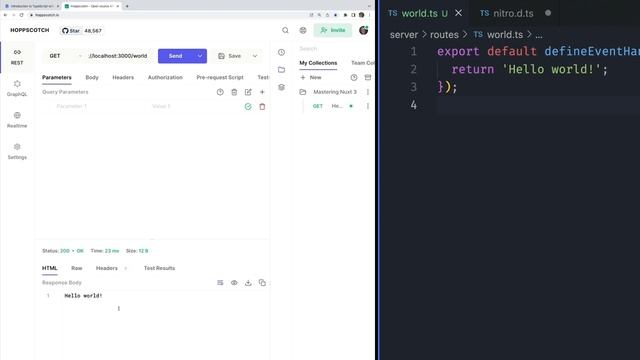Delete Parameter 1 with the red trash icon
Screen dimensions: 640x360
(x=262, y=107)
